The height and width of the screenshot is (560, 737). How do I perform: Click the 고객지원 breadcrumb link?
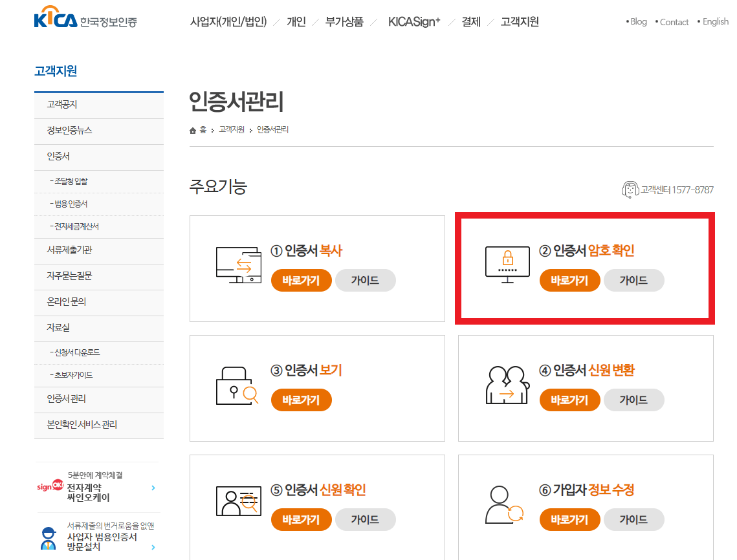[231, 129]
